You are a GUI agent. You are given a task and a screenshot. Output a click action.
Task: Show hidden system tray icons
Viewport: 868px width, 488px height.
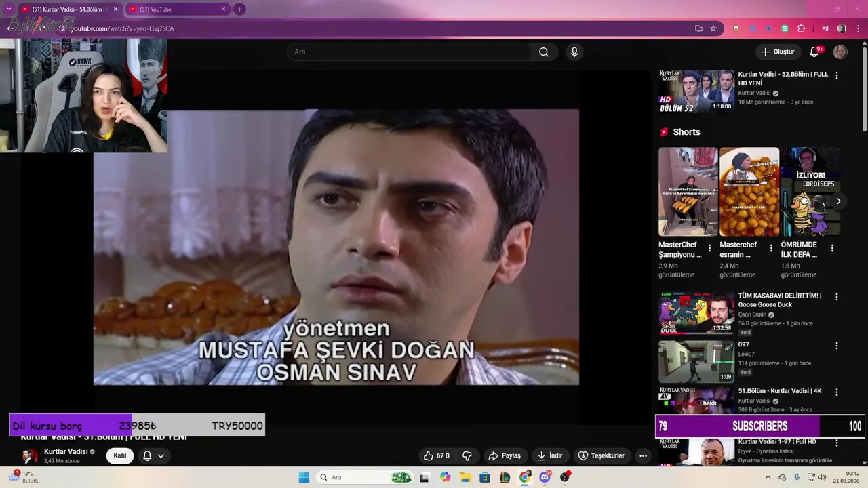tap(769, 477)
